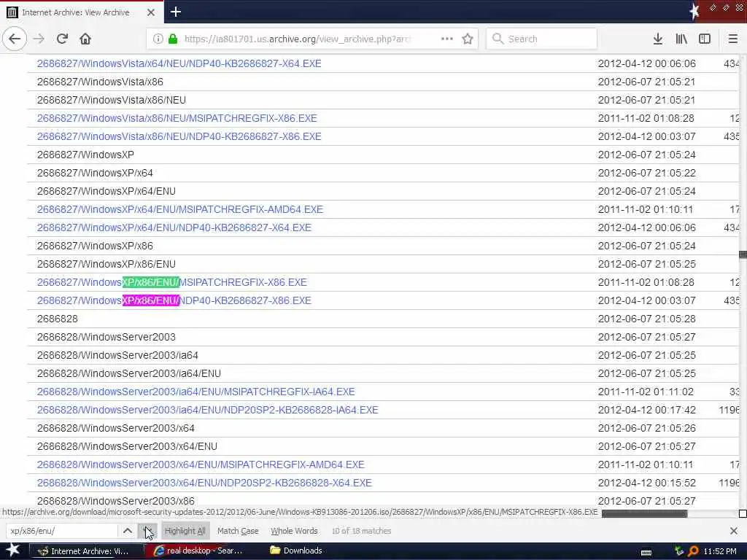Viewport: 747px width, 560px height.
Task: Open WindowsServer2003 ia64 MSIPATCHREGFIX-IA64.EXE link
Action: 196,392
